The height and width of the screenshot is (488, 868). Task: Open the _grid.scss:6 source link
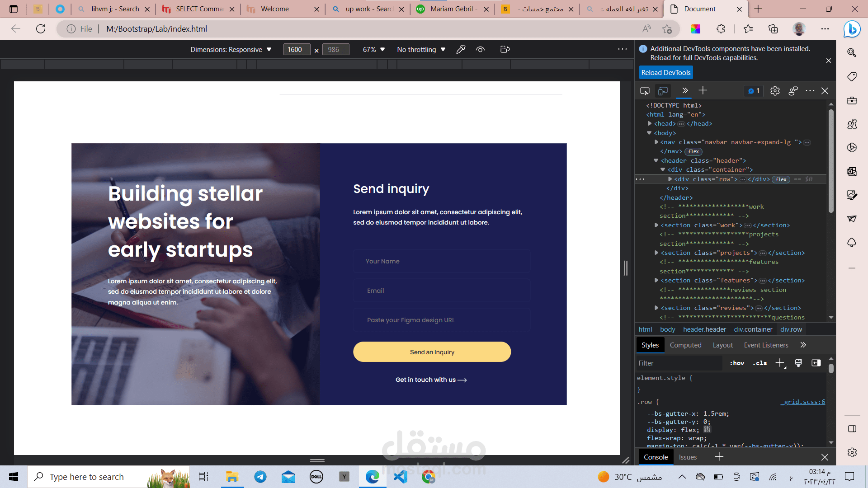(x=802, y=402)
